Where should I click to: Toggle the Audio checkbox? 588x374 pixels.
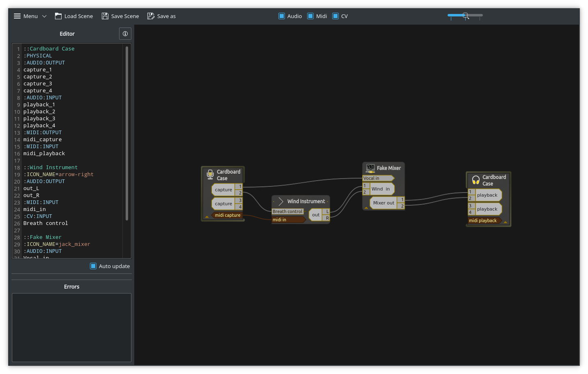[x=282, y=16]
